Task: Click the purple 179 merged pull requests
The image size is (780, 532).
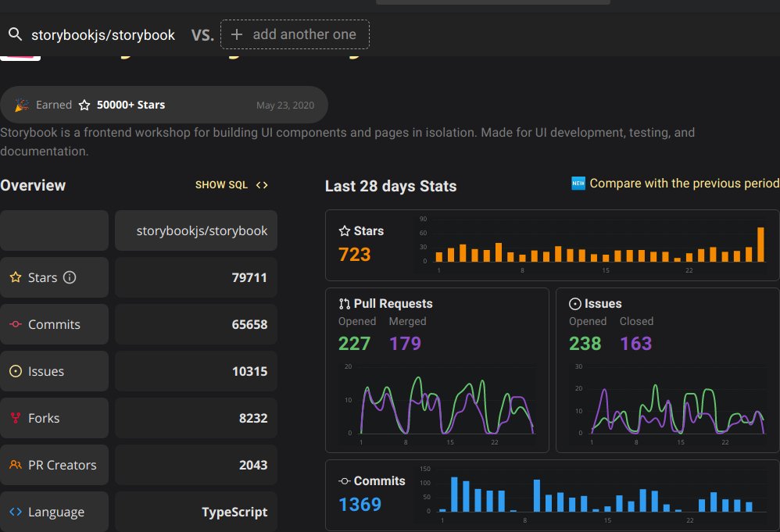Action: click(405, 344)
